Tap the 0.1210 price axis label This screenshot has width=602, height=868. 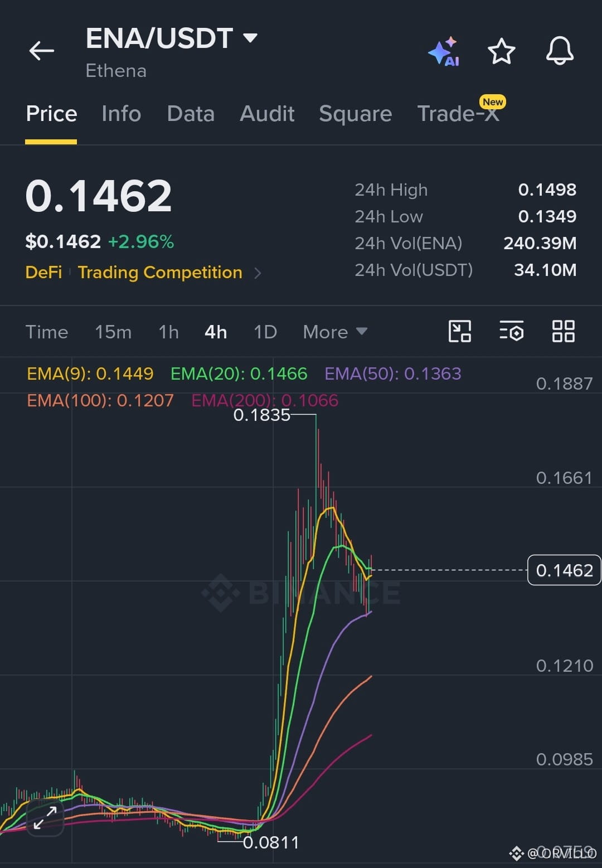[x=564, y=666]
